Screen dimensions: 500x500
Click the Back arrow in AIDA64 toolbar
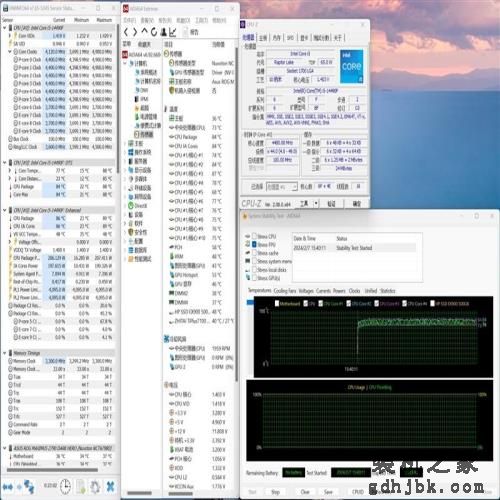click(x=126, y=32)
